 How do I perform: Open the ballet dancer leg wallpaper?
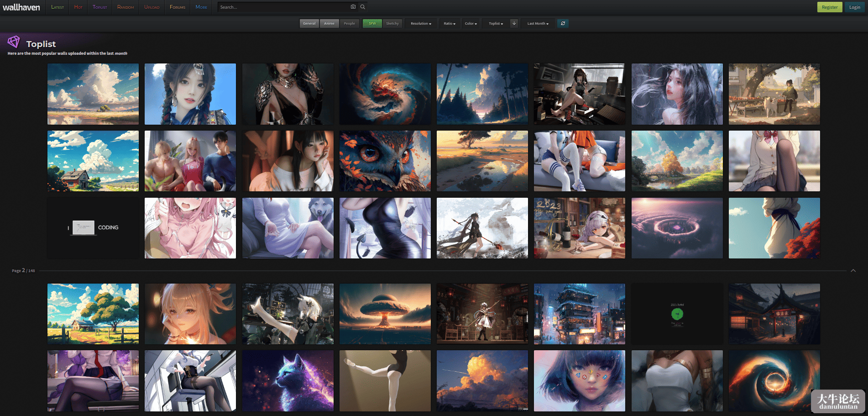tap(385, 381)
